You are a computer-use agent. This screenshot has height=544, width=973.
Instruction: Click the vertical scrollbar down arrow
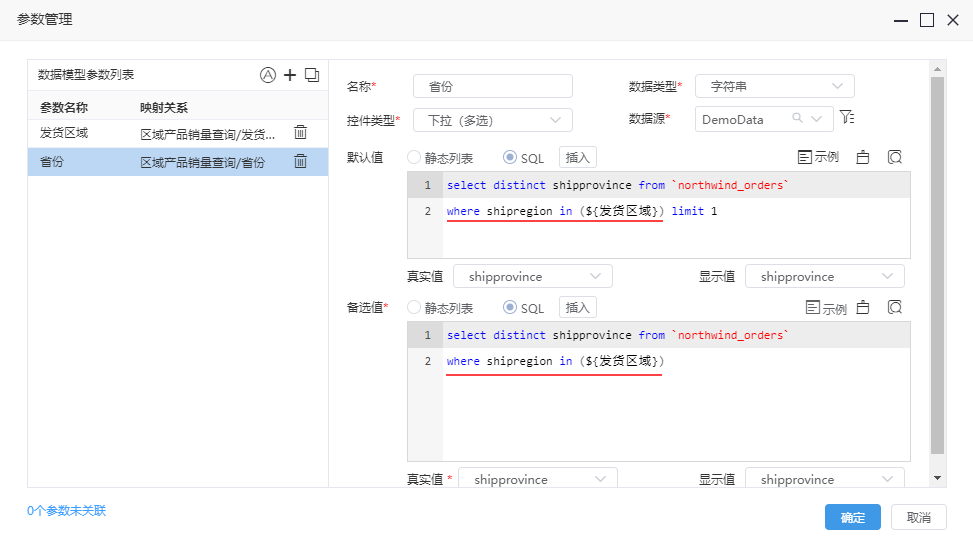click(938, 478)
